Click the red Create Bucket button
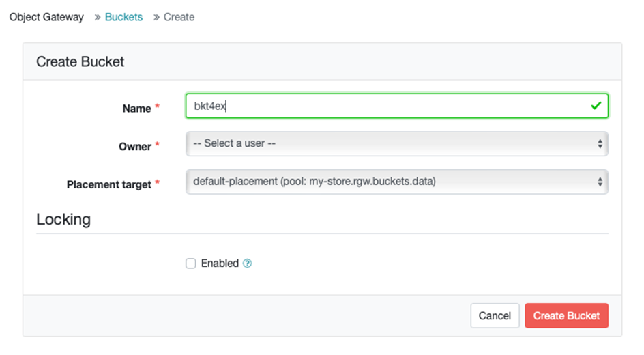The height and width of the screenshot is (355, 644). point(566,315)
